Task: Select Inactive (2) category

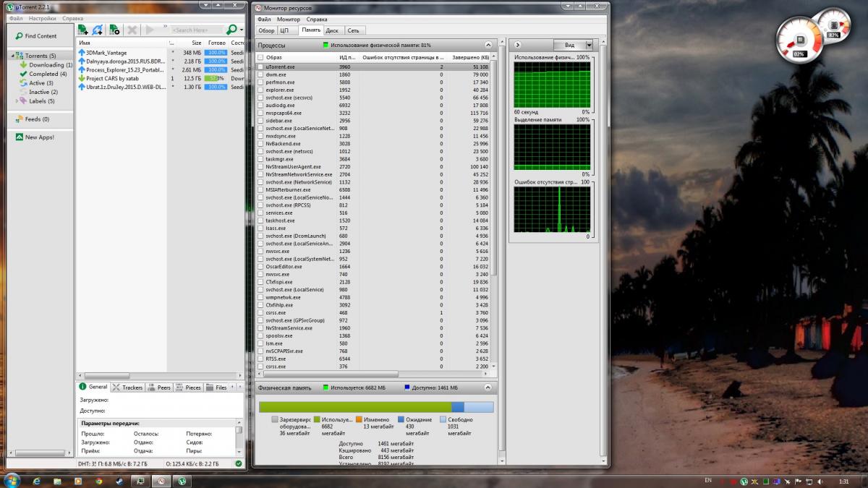Action: coord(38,92)
